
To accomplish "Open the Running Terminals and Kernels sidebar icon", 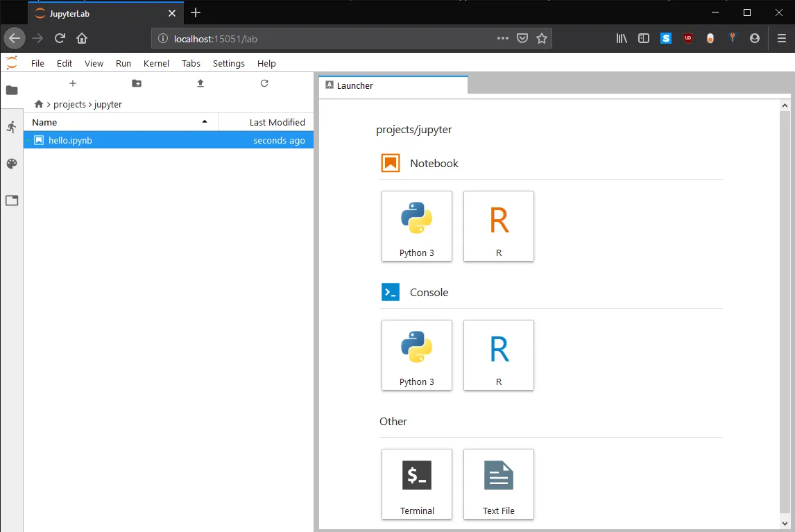I will [x=12, y=127].
